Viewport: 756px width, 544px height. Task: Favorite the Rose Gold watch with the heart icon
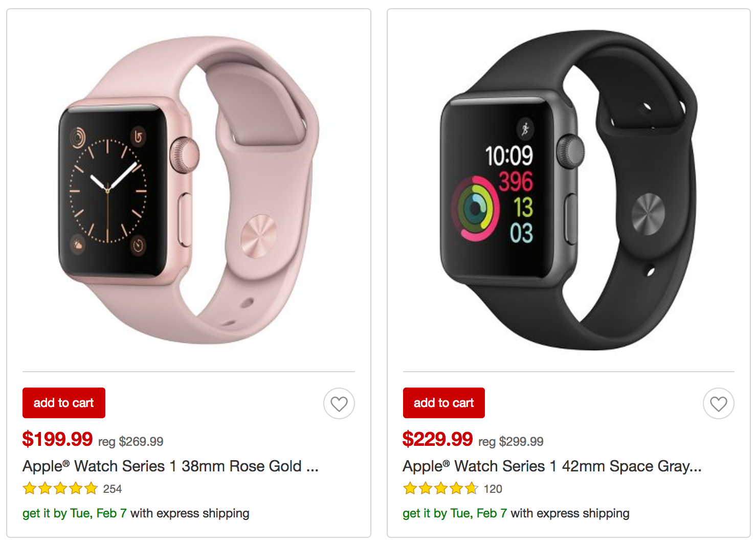339,404
